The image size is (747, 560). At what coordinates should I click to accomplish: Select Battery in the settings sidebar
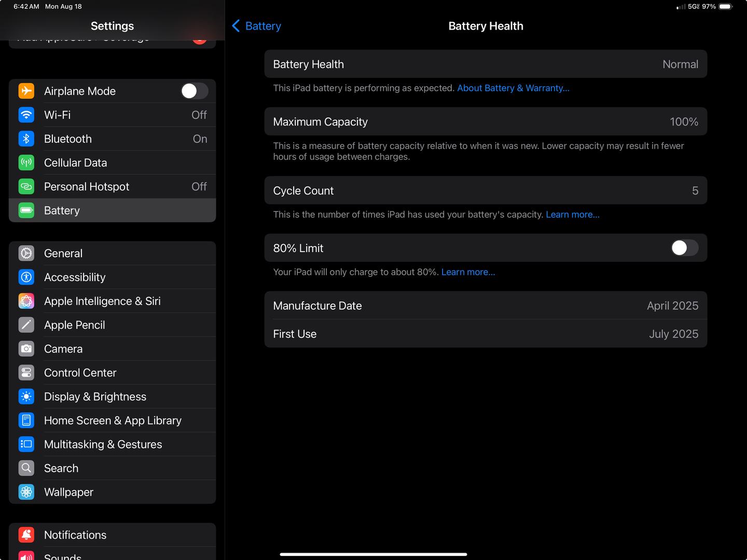tap(113, 210)
